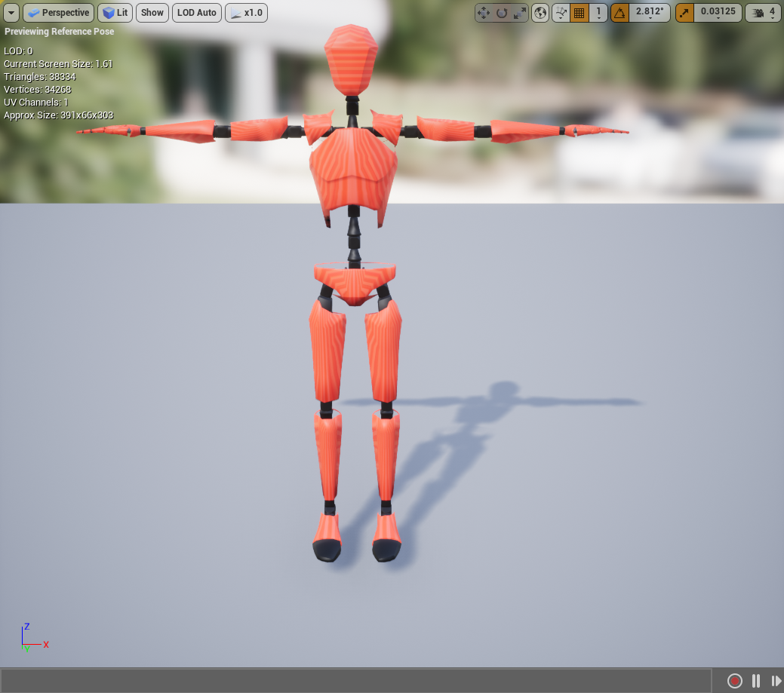Screen dimensions: 784x693
Task: Select the rotate gizmo tool
Action: [502, 13]
